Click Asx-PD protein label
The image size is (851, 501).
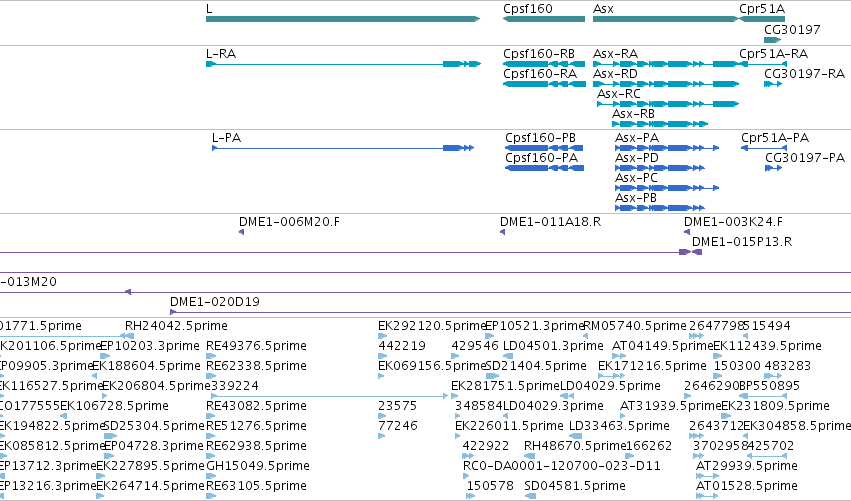637,158
